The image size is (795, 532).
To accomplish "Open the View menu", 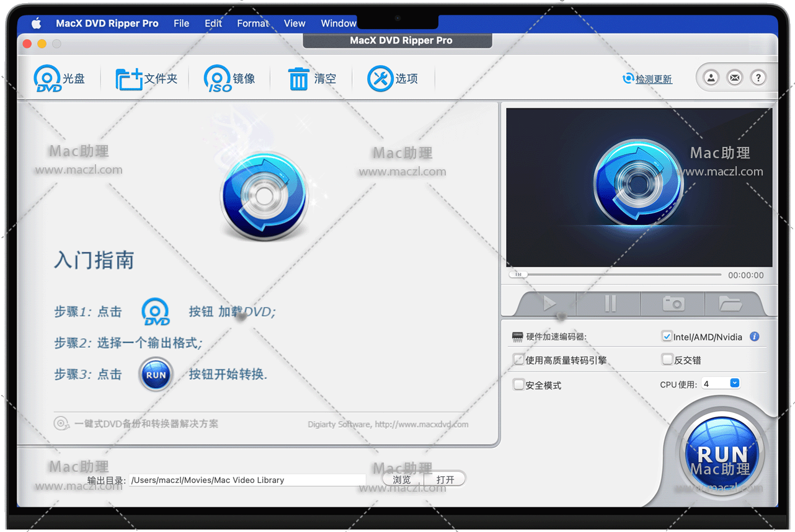I will tap(295, 23).
